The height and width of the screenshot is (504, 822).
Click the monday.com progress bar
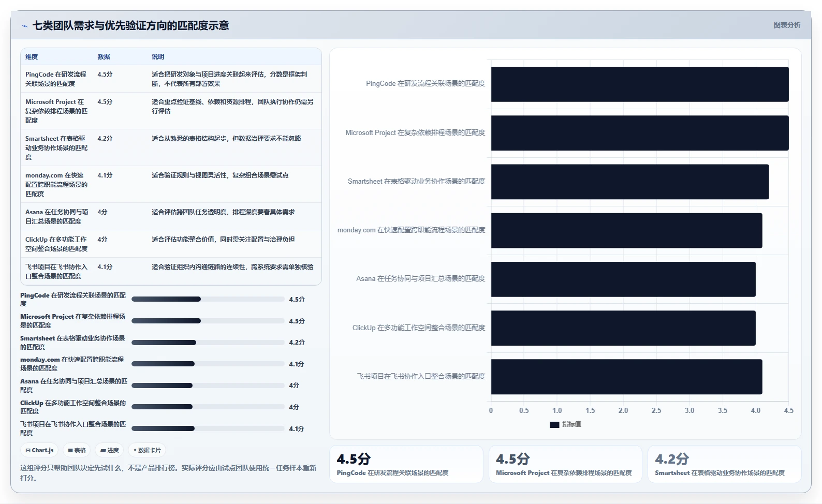click(208, 364)
